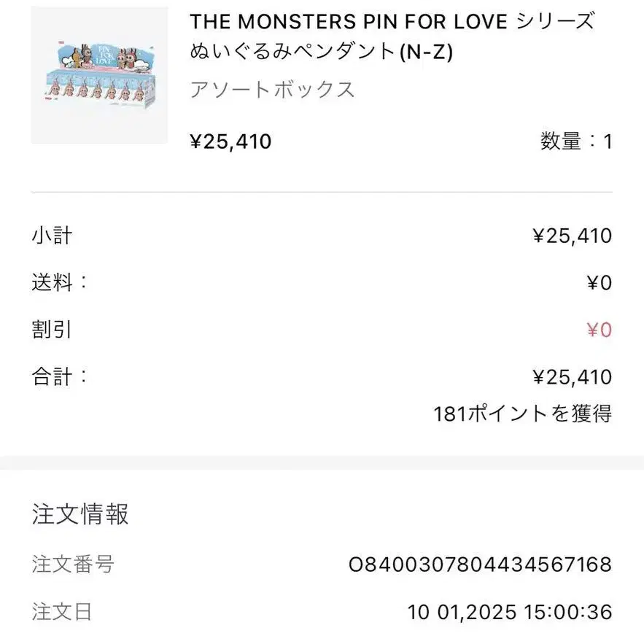The image size is (644, 644).
Task: Click the 割引 label
Action: [52, 330]
